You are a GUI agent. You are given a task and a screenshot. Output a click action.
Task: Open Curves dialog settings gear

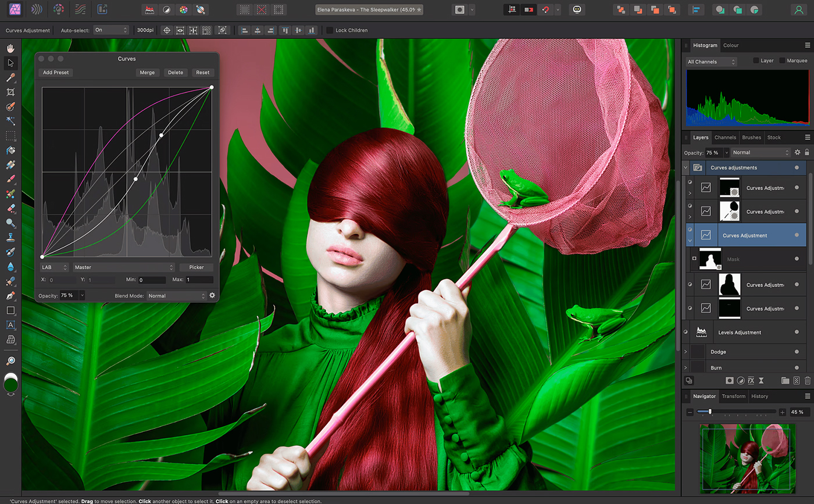(x=212, y=295)
